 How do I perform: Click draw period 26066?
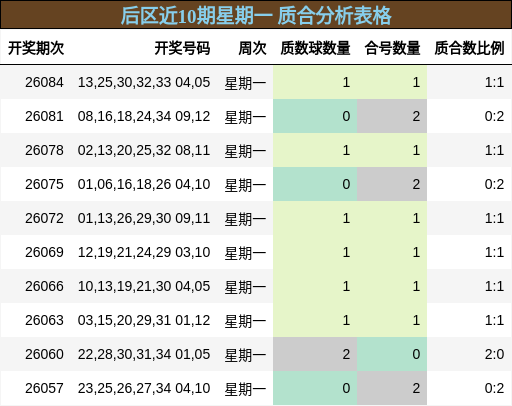coord(44,286)
